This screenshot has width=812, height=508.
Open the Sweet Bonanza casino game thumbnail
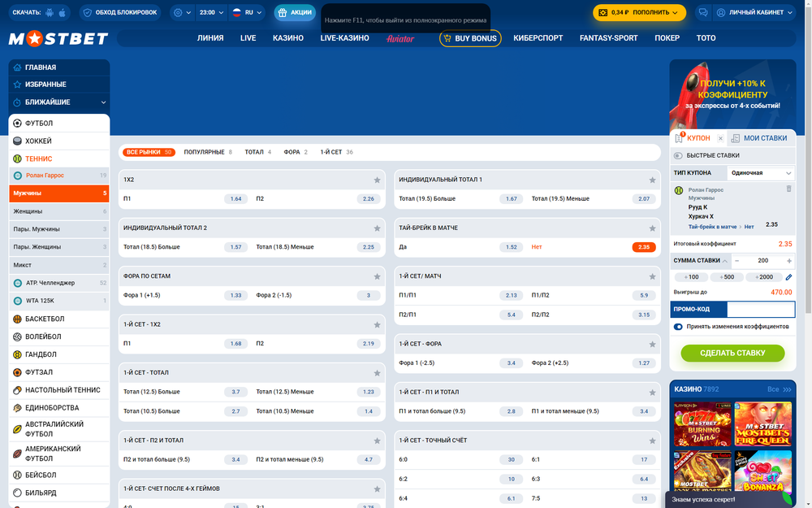coord(763,471)
